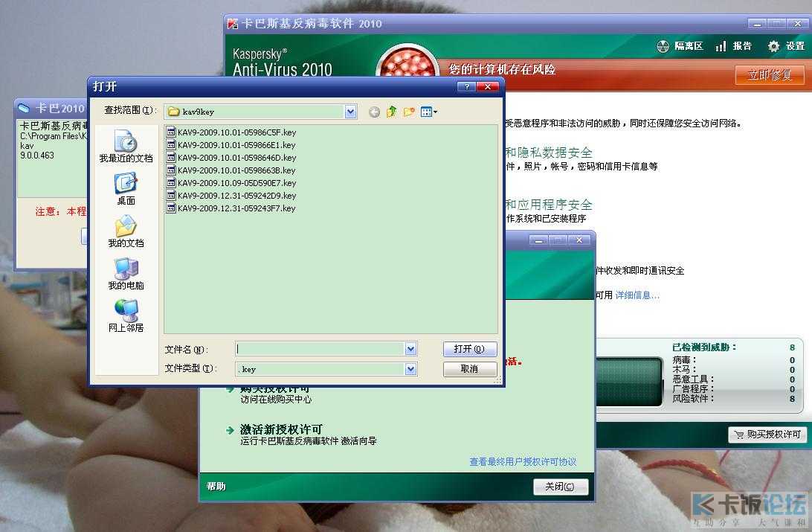The height and width of the screenshot is (532, 812).
Task: Click 激活新授权许可 Activate new license
Action: [x=280, y=429]
